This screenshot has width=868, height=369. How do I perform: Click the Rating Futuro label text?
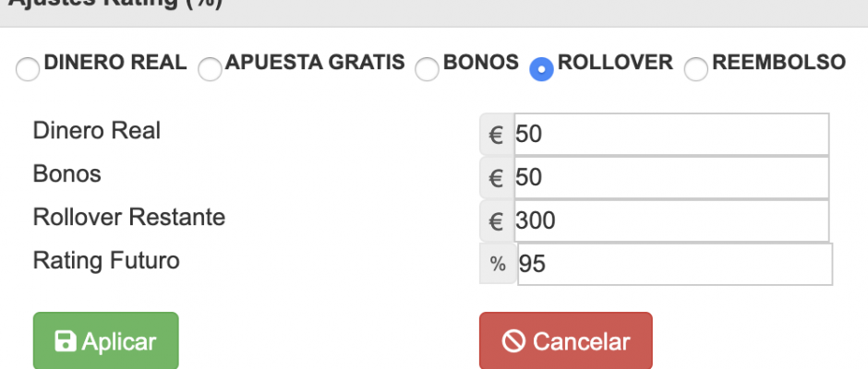tap(106, 260)
